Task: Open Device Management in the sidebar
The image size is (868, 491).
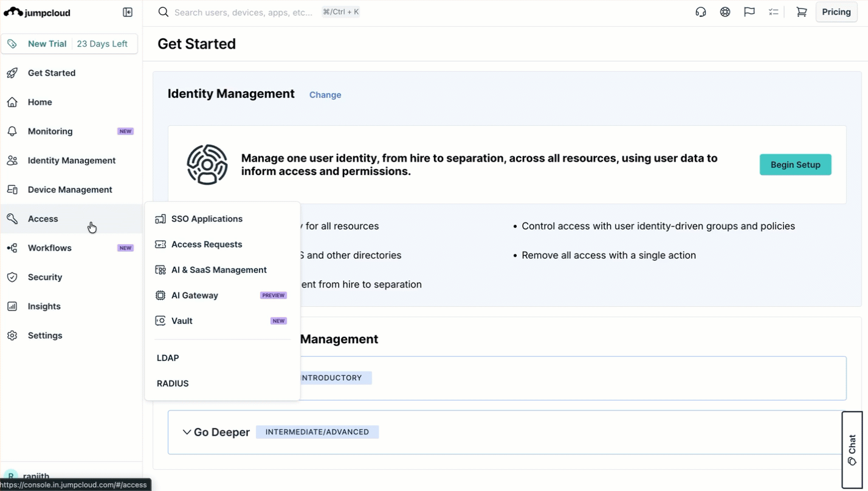Action: [x=71, y=190]
